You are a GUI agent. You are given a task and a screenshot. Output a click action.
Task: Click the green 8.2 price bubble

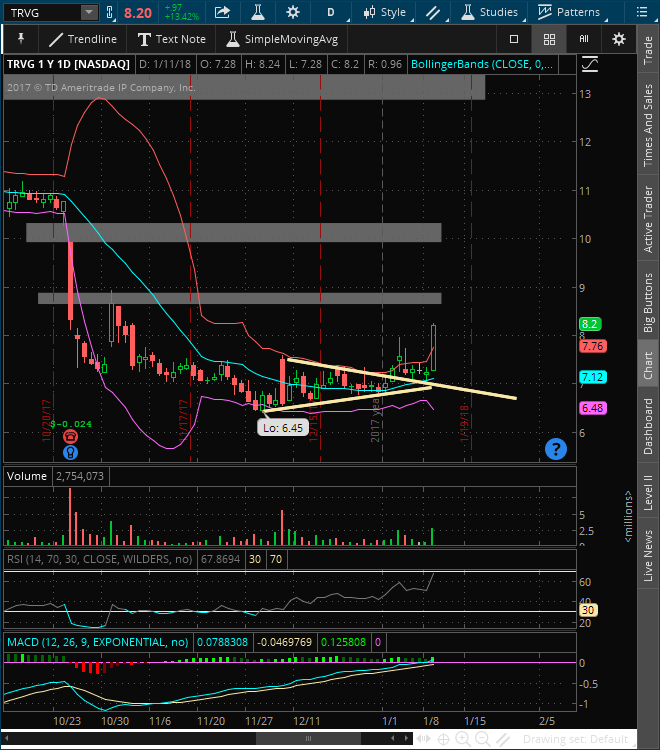(590, 324)
